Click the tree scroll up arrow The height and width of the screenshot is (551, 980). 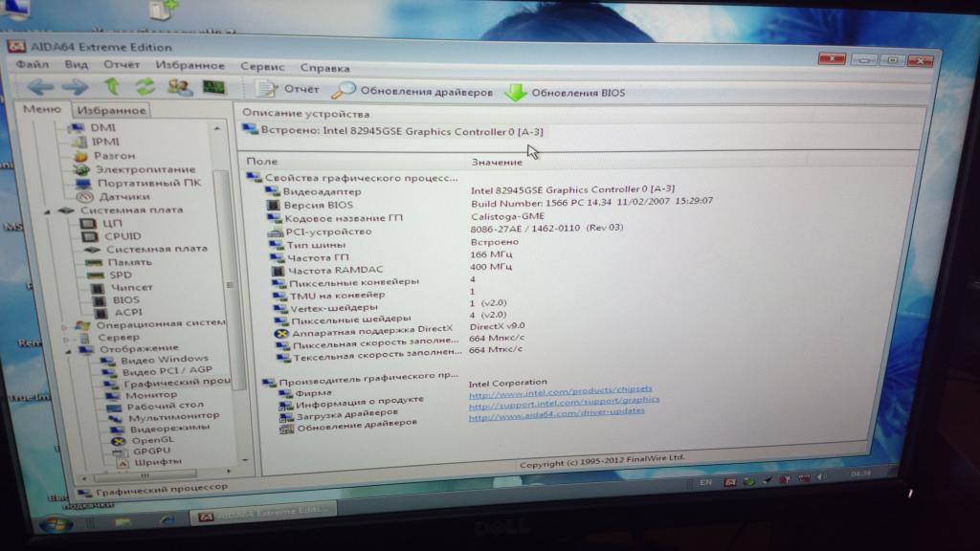[x=217, y=129]
